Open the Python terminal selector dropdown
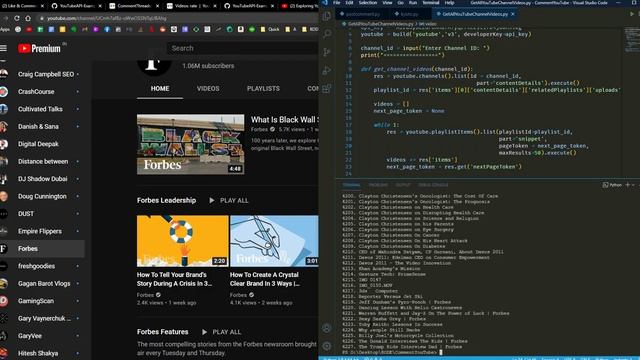The height and width of the screenshot is (360, 640). [x=612, y=185]
